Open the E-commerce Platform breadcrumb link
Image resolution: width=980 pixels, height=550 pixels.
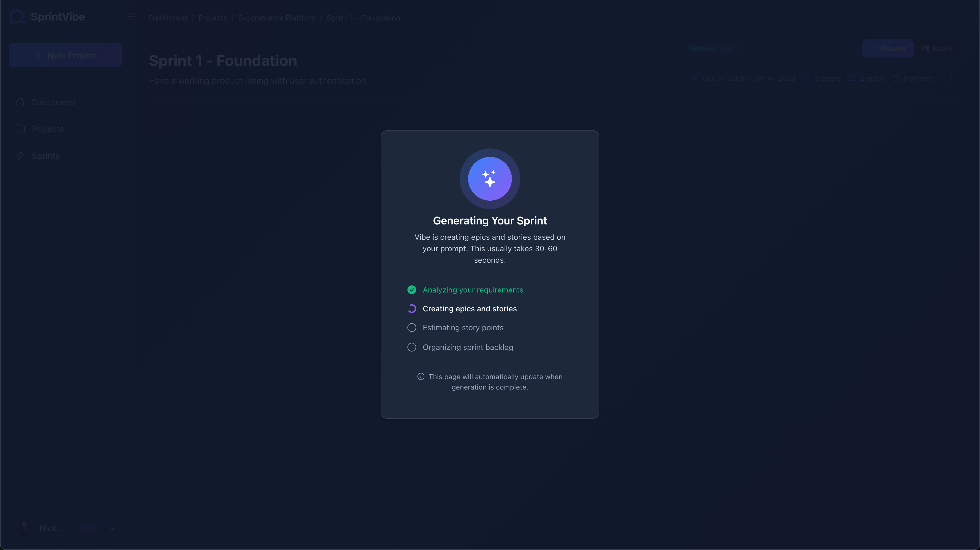(x=276, y=17)
